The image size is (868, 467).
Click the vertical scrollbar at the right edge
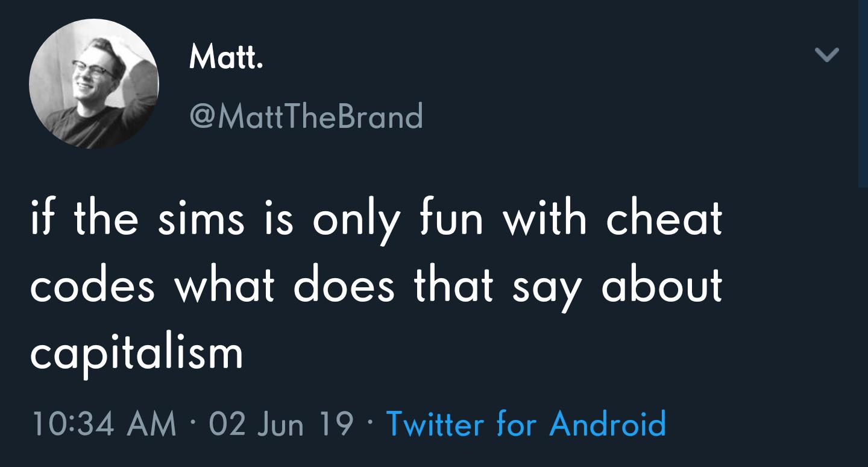[863, 97]
